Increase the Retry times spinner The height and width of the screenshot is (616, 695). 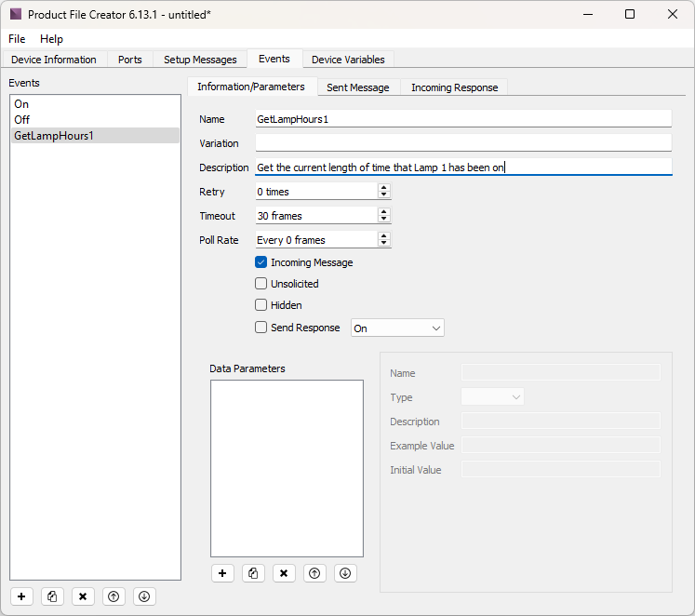pyautogui.click(x=384, y=188)
